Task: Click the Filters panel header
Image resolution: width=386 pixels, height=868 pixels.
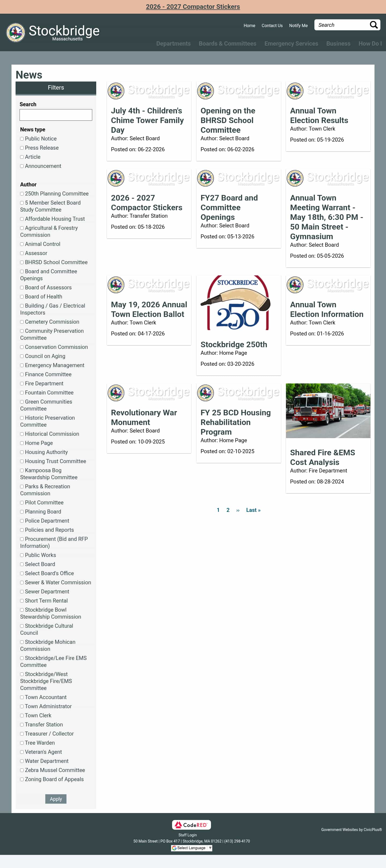Action: (x=56, y=88)
